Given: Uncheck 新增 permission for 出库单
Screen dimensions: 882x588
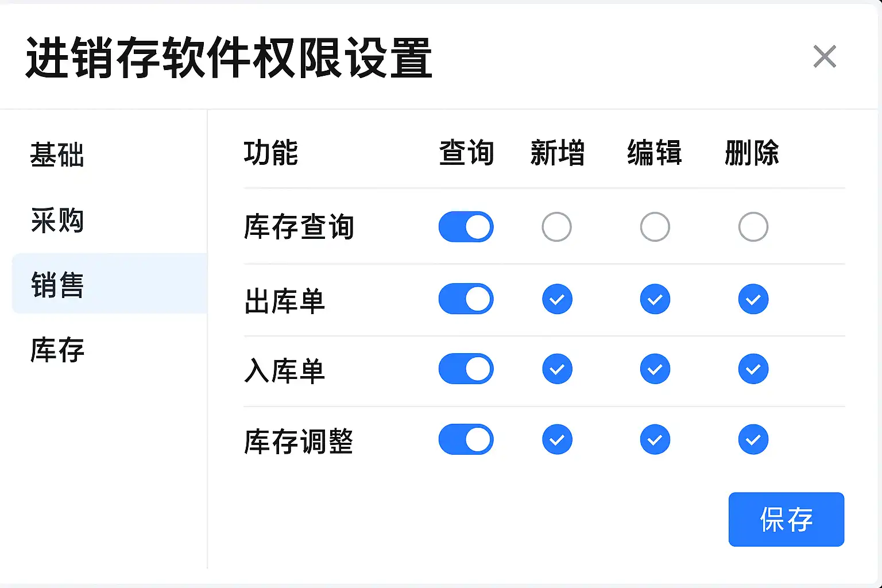Looking at the screenshot, I should 557,299.
